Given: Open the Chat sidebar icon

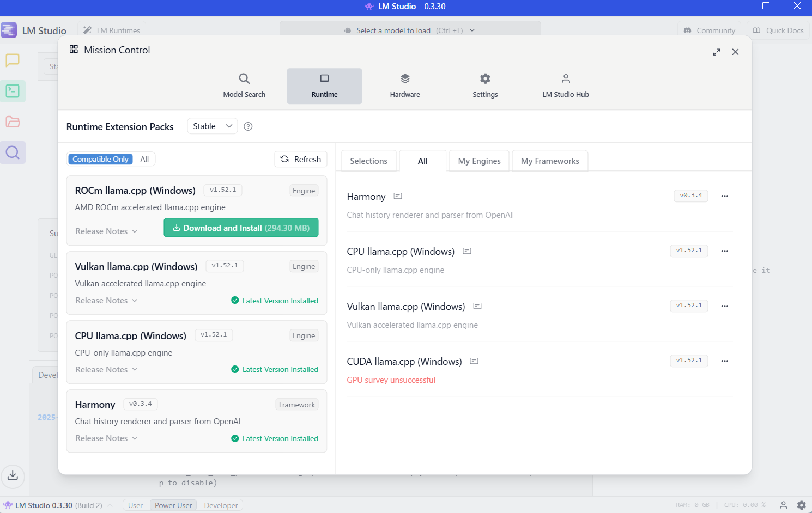Looking at the screenshot, I should click(13, 60).
